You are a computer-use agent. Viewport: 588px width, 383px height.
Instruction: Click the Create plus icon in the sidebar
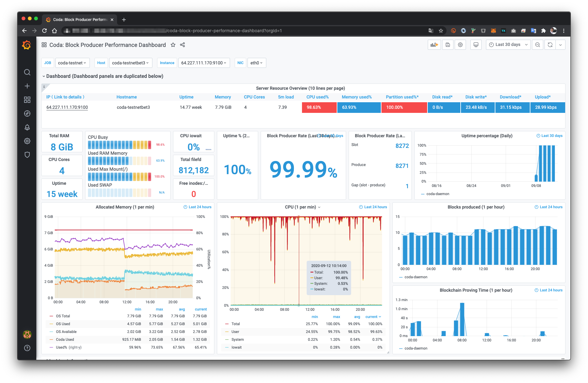27,86
